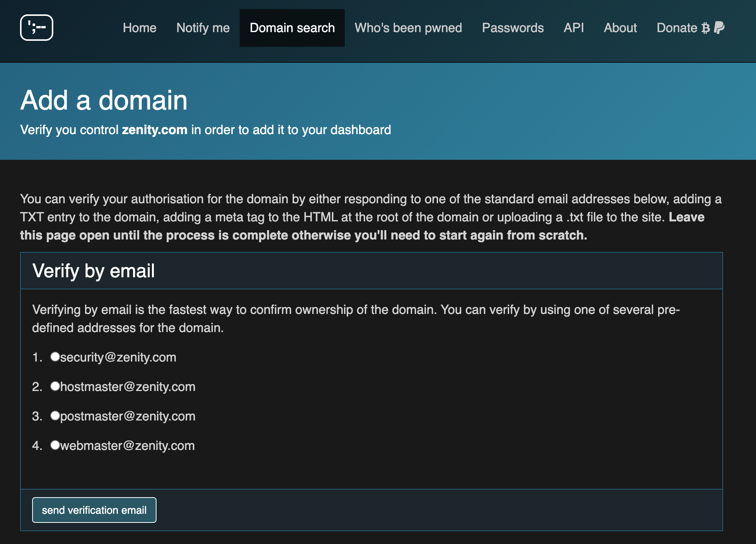Click postmaster@zenity.com address text
Viewport: 756px width, 544px height.
tap(128, 416)
